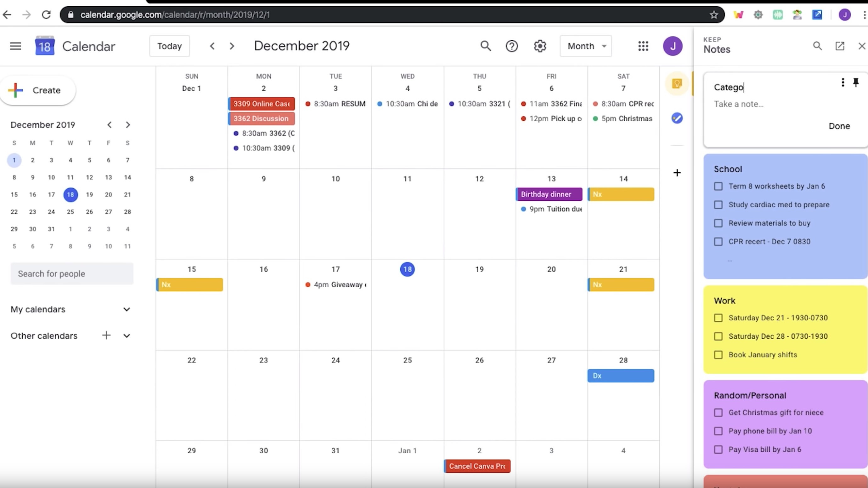Check 'Pay phone bill by Jan 10'
The image size is (868, 488).
718,431
